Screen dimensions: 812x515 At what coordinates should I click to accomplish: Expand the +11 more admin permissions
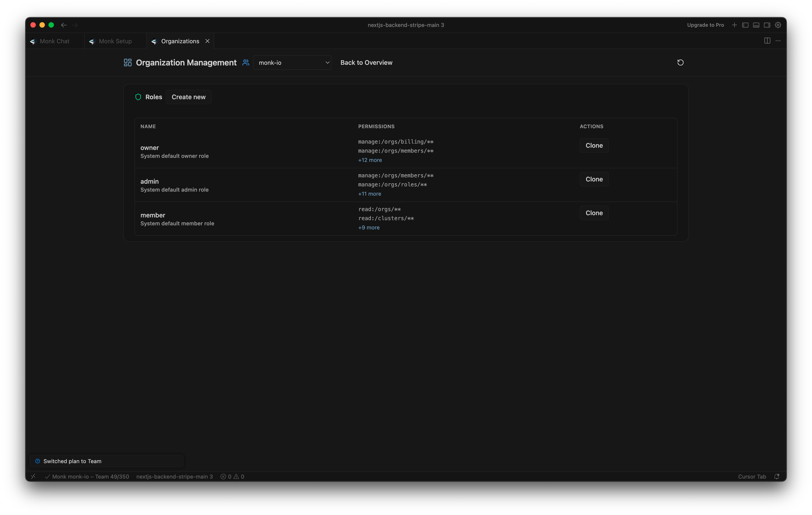click(370, 194)
